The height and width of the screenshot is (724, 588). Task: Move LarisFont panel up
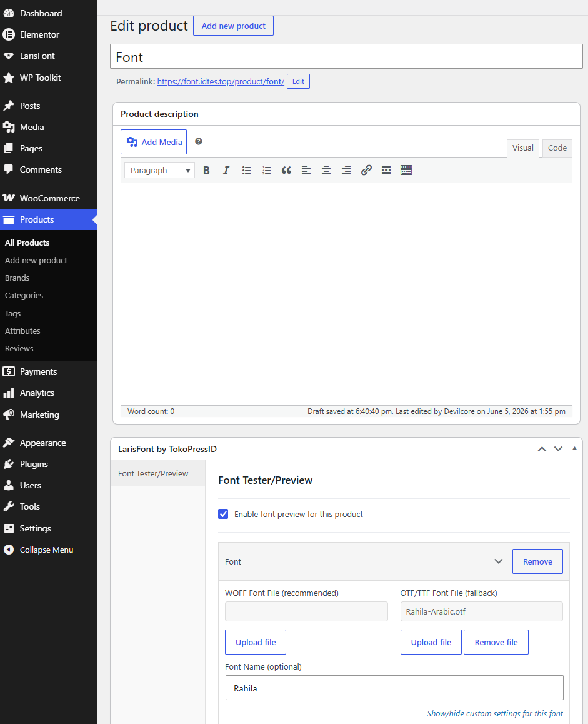pyautogui.click(x=542, y=449)
